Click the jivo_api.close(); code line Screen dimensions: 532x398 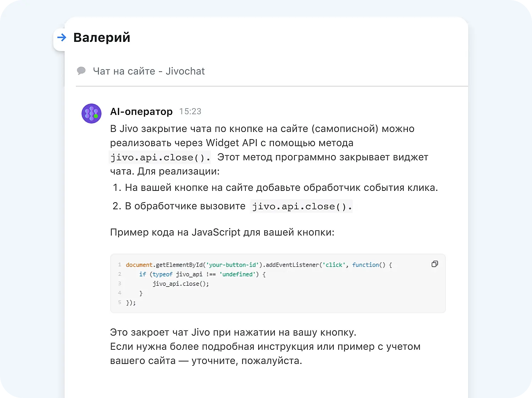tap(181, 284)
